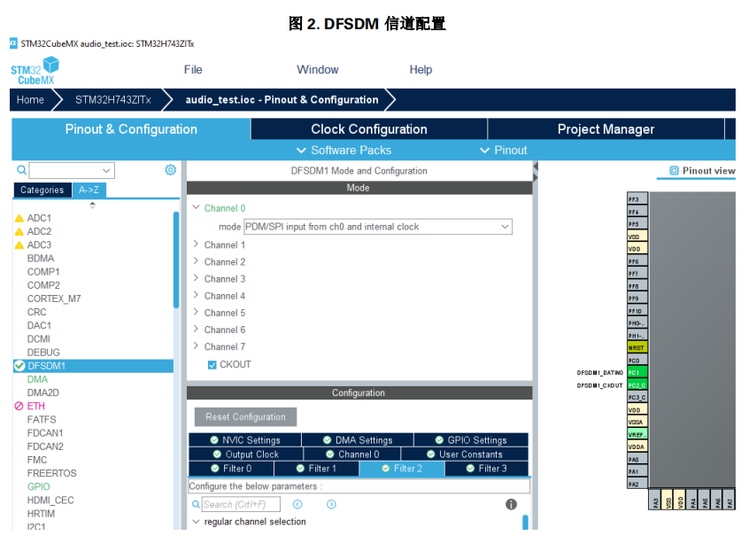
Task: Expand Channel 3 settings
Action: (x=196, y=278)
